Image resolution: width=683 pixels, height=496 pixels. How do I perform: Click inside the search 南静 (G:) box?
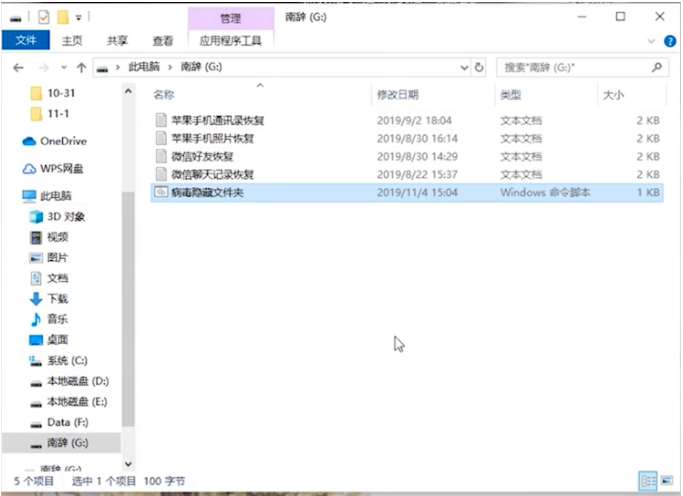click(570, 67)
